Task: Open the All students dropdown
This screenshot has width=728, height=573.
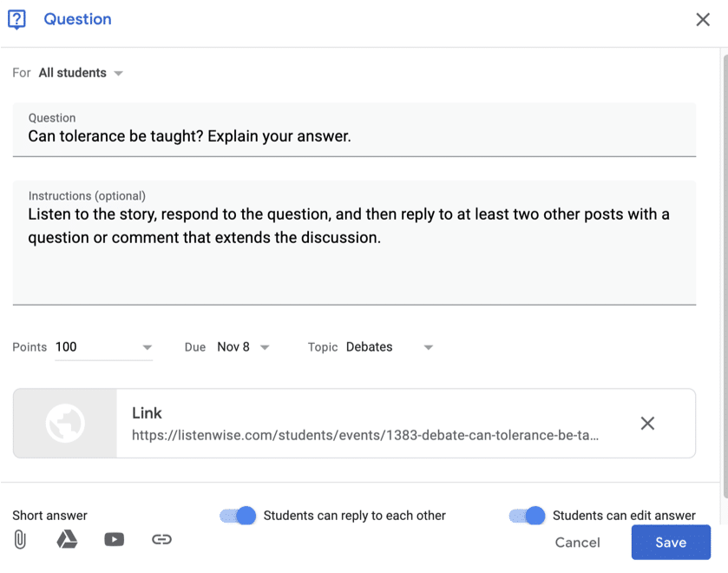Action: click(82, 73)
